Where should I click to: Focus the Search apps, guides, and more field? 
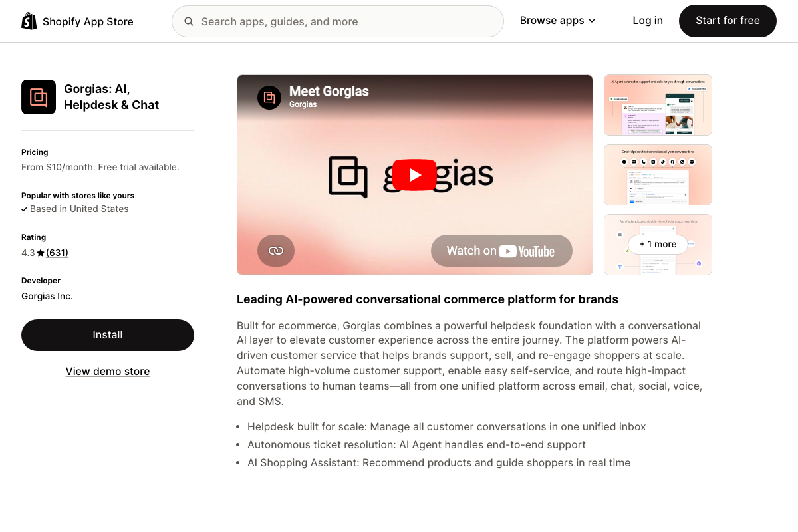coord(338,21)
